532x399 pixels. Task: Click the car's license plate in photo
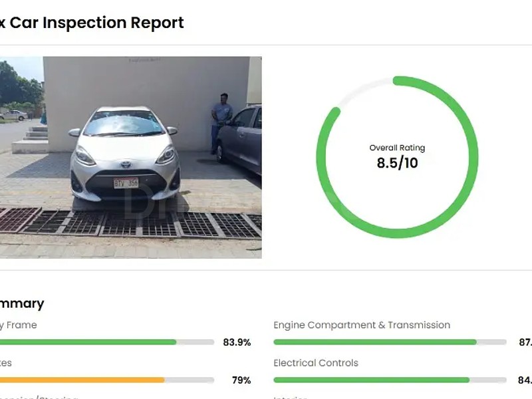[x=126, y=183]
